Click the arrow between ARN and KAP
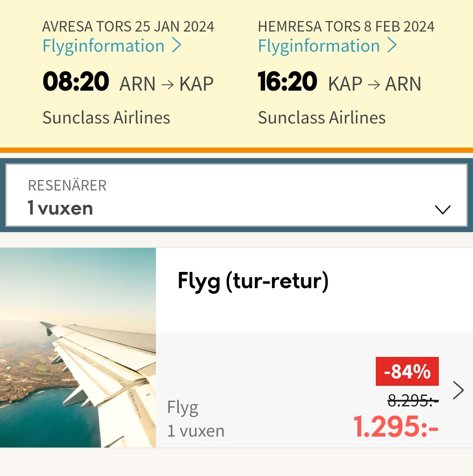The width and height of the screenshot is (473, 476). 168,85
